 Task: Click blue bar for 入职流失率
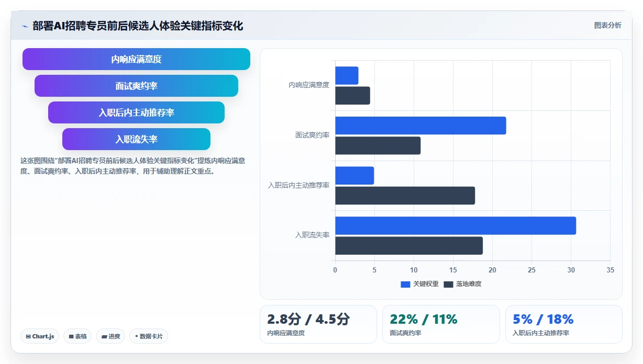pos(456,225)
